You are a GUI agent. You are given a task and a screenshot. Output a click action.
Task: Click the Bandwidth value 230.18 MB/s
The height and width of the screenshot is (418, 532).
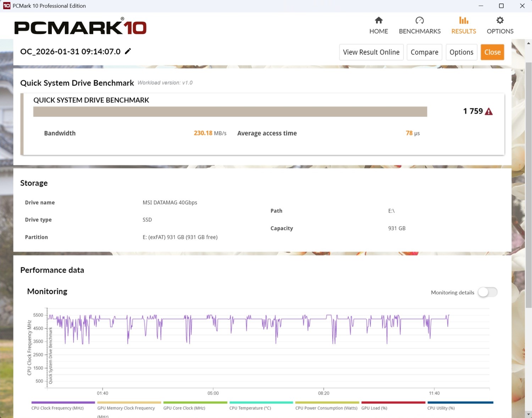pos(210,133)
